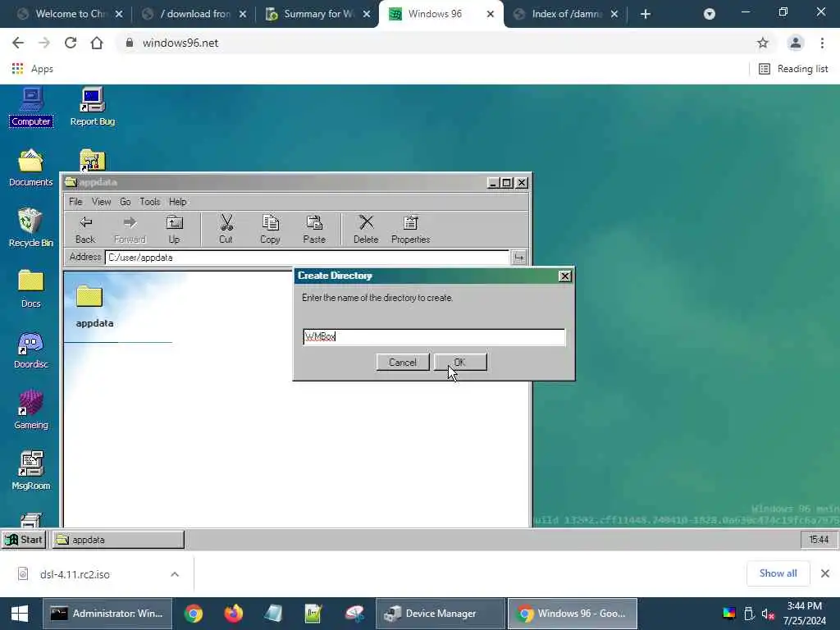Viewport: 840px width, 630px height.
Task: Switch to Device Manager in taskbar
Action: 441,614
